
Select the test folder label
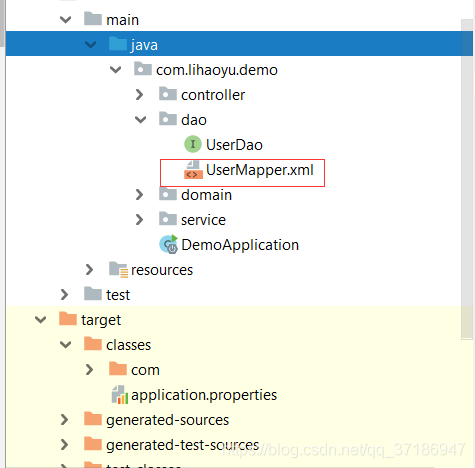tap(118, 295)
